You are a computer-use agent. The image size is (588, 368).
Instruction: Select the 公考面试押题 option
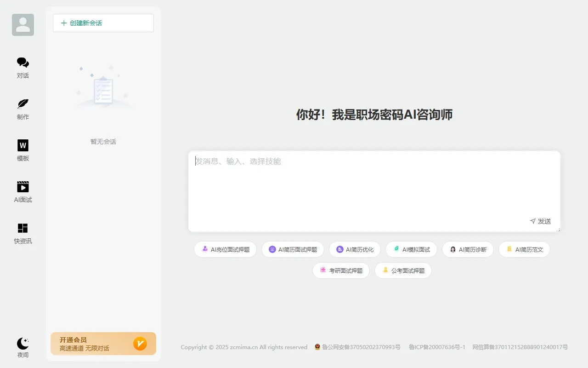point(403,270)
